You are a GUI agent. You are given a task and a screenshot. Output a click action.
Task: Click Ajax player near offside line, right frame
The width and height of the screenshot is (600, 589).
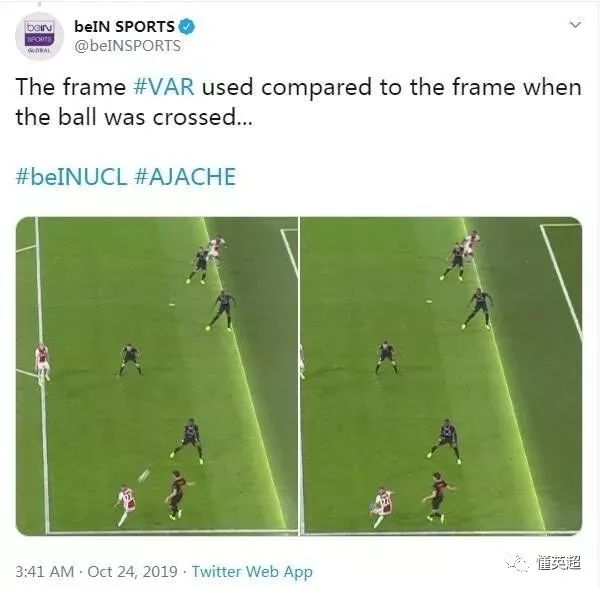470,245
